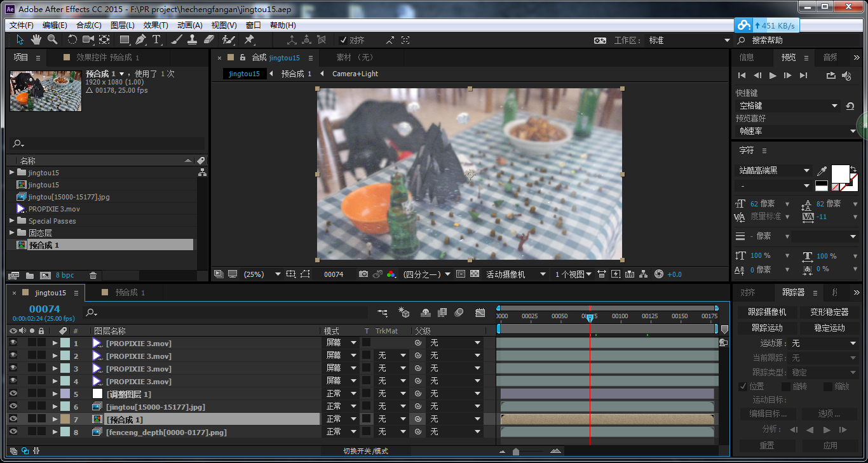Select the Zoom magnifier tool
Image resolution: width=868 pixels, height=463 pixels.
[x=53, y=40]
